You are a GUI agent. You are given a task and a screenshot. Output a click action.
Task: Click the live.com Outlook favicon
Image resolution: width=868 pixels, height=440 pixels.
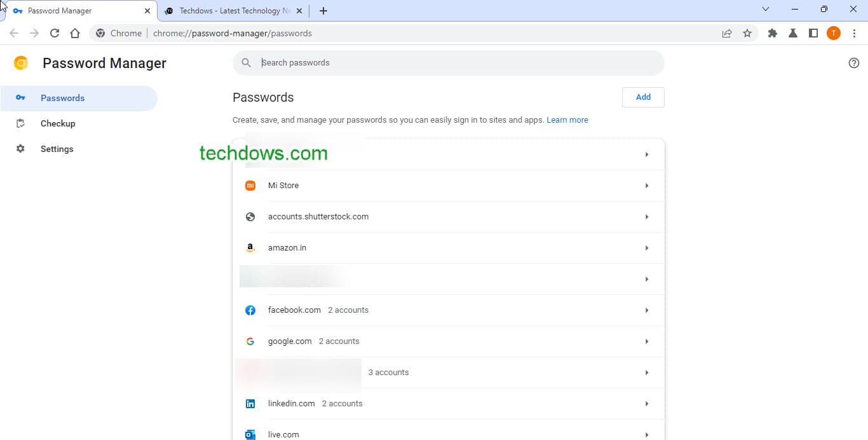pos(250,435)
